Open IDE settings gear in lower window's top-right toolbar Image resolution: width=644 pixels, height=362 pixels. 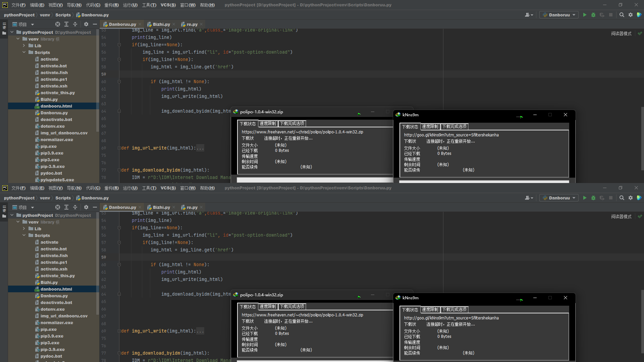click(631, 198)
